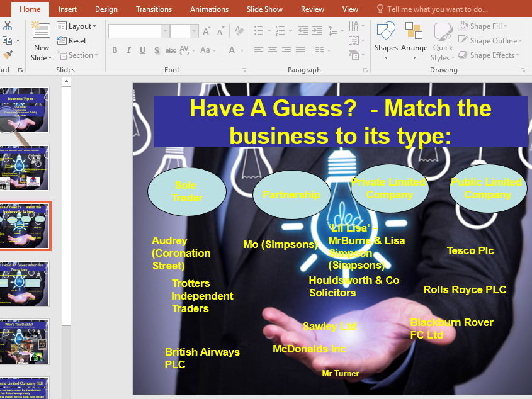The height and width of the screenshot is (399, 532).
Task: Open the Review tab
Action: [312, 9]
